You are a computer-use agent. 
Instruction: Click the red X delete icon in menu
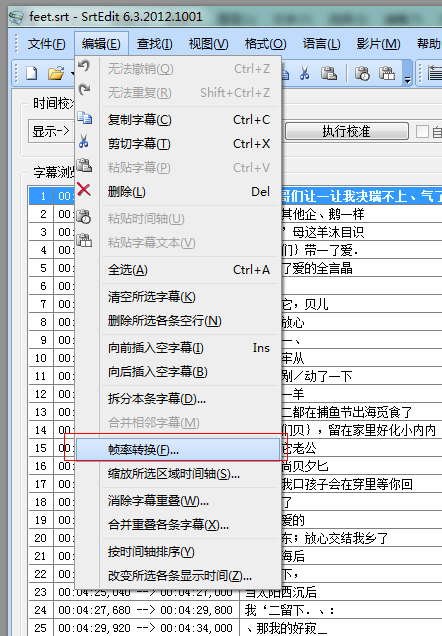click(x=84, y=189)
